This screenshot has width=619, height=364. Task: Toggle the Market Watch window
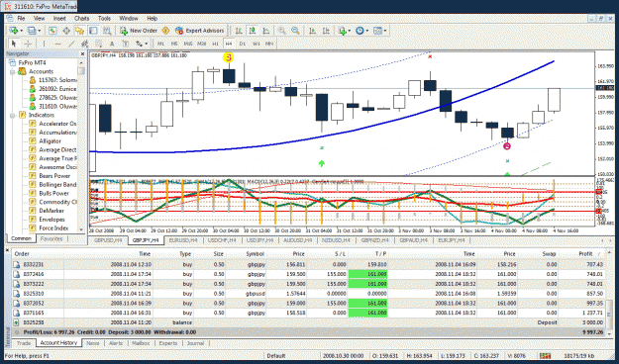point(52,31)
